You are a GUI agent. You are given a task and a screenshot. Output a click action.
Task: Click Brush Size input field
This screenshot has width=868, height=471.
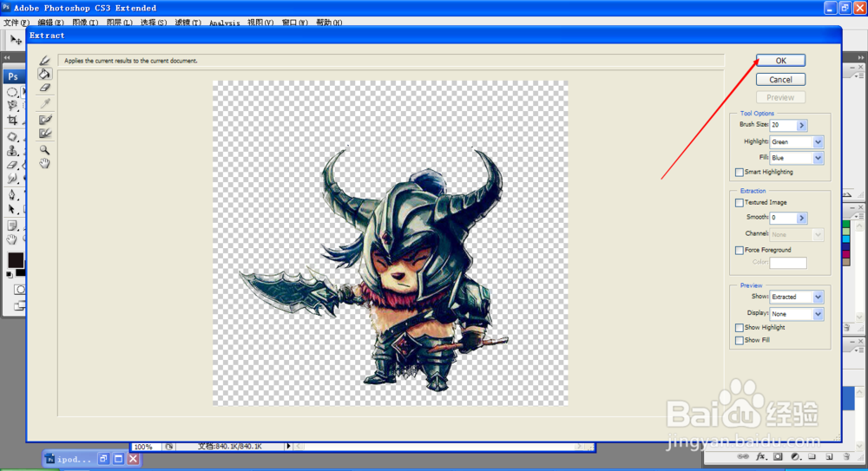[783, 126]
